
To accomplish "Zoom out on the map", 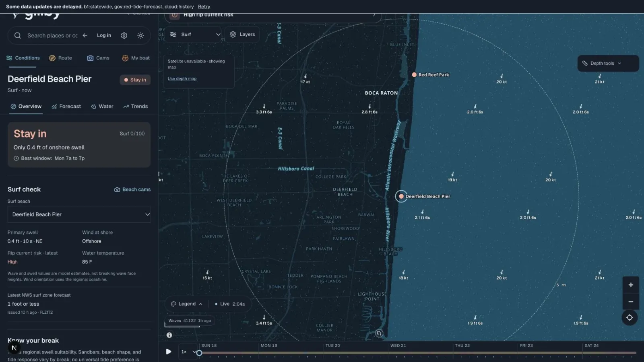I will click(631, 302).
